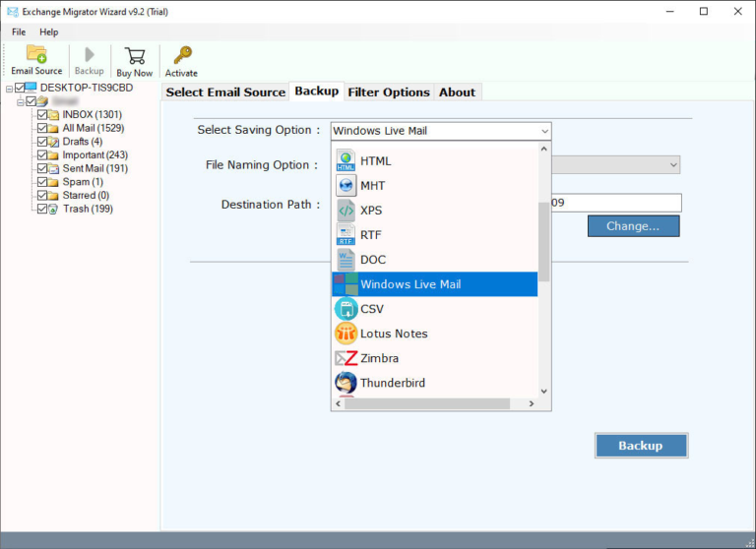Viewport: 756px width, 549px height.
Task: Select the Zimbra format icon
Action: point(346,358)
